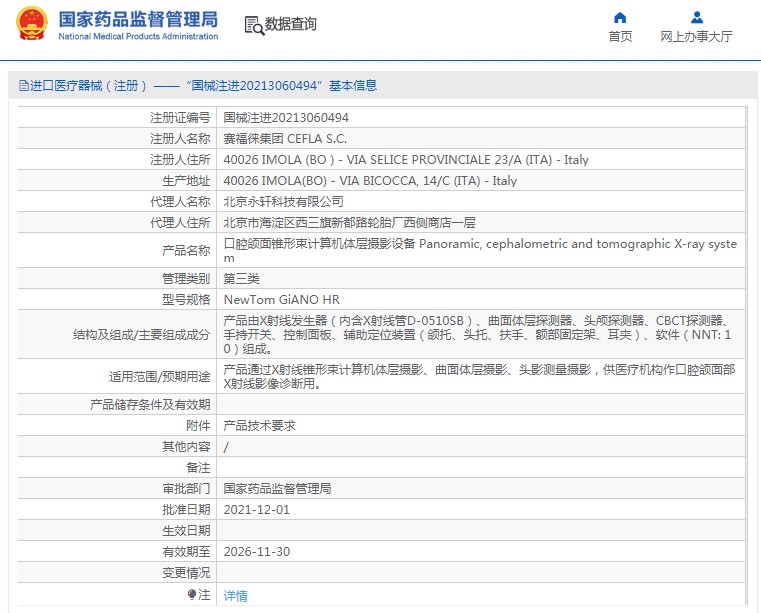Open the 首页 menu item
Viewport: 761px width, 613px height.
(x=620, y=36)
